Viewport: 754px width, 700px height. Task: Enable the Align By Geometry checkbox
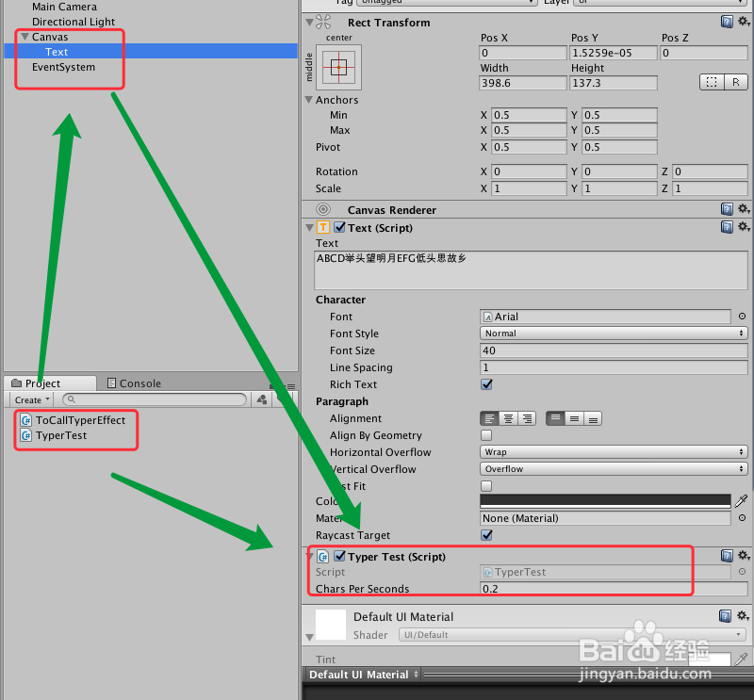coord(486,435)
